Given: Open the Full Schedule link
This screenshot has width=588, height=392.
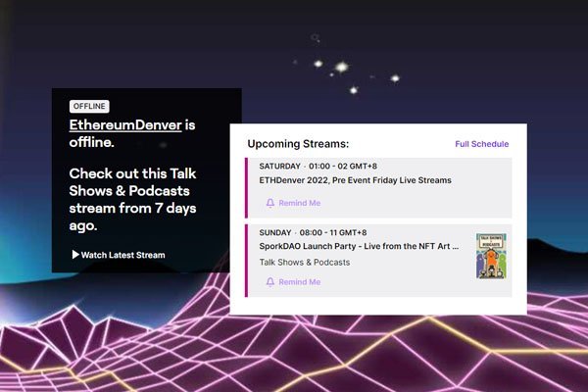Looking at the screenshot, I should tap(482, 144).
